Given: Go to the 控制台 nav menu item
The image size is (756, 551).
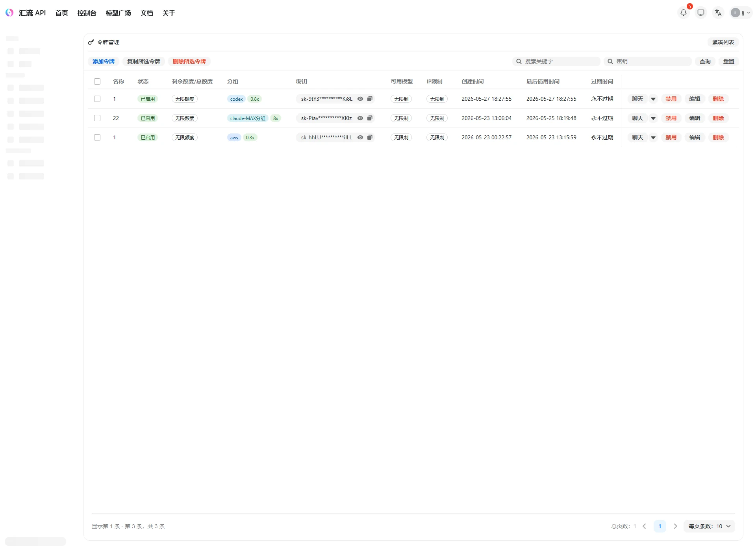Looking at the screenshot, I should point(87,13).
